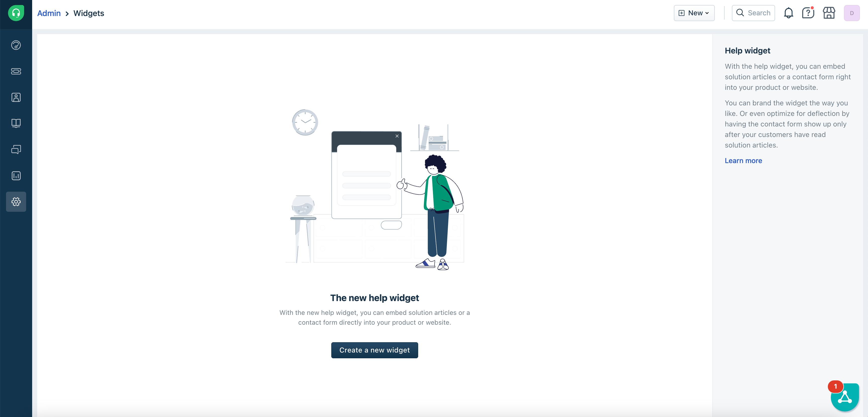Click Create a new widget button
This screenshot has height=417, width=868.
tap(375, 350)
